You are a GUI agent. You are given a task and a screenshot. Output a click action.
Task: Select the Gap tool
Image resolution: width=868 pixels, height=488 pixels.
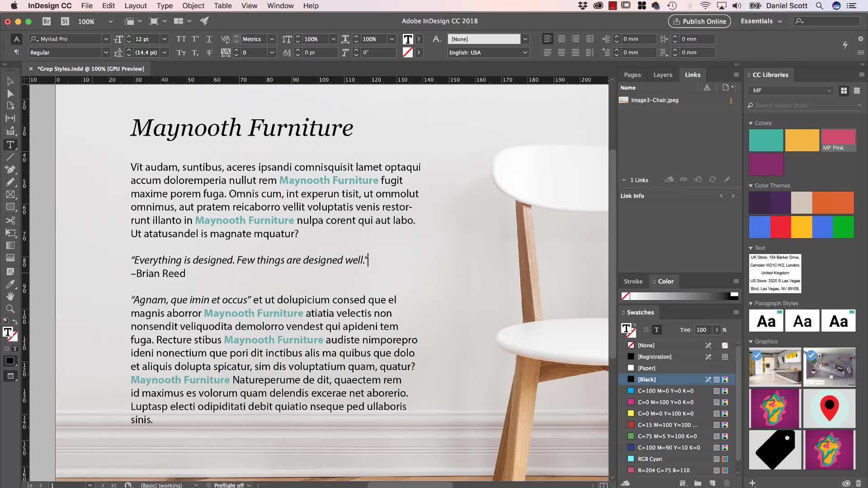coord(10,118)
